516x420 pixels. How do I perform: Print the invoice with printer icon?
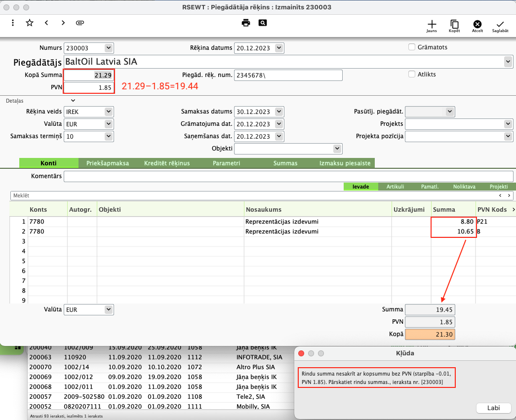coord(246,23)
